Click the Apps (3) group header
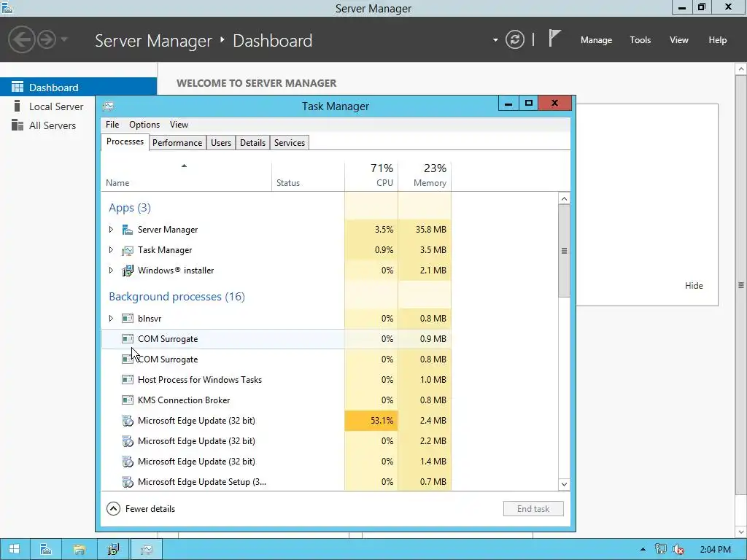 (x=130, y=208)
